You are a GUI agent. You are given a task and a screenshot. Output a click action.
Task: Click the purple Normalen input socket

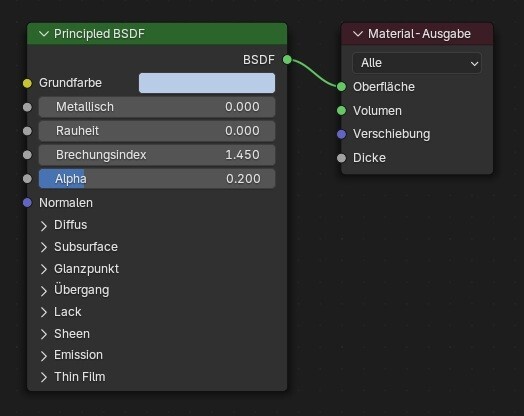point(27,202)
